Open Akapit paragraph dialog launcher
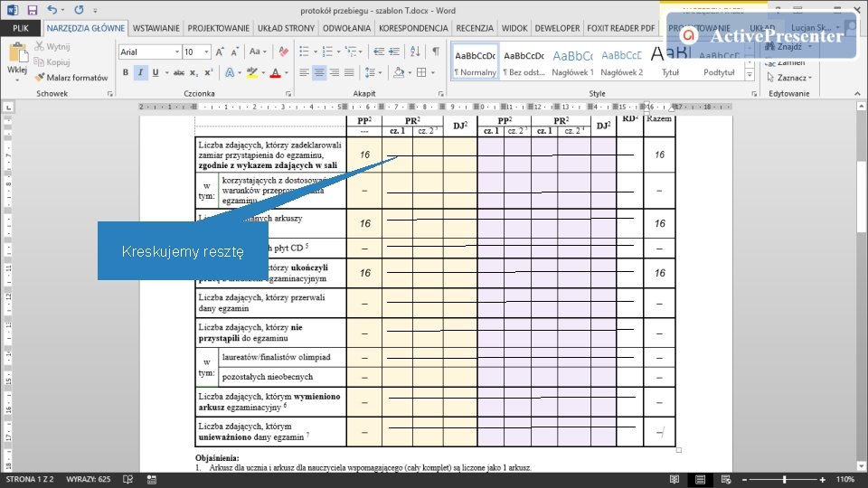Viewport: 868px width, 488px height. 440,94
